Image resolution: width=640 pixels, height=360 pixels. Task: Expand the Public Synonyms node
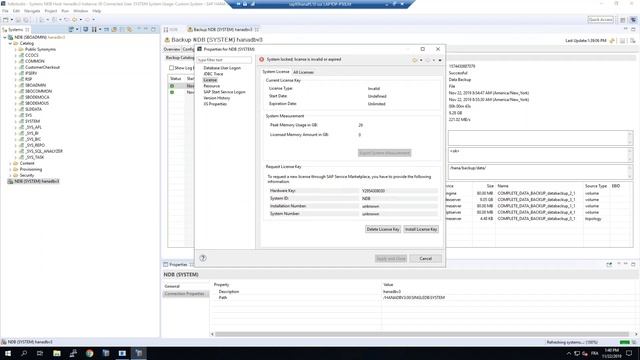[16, 49]
